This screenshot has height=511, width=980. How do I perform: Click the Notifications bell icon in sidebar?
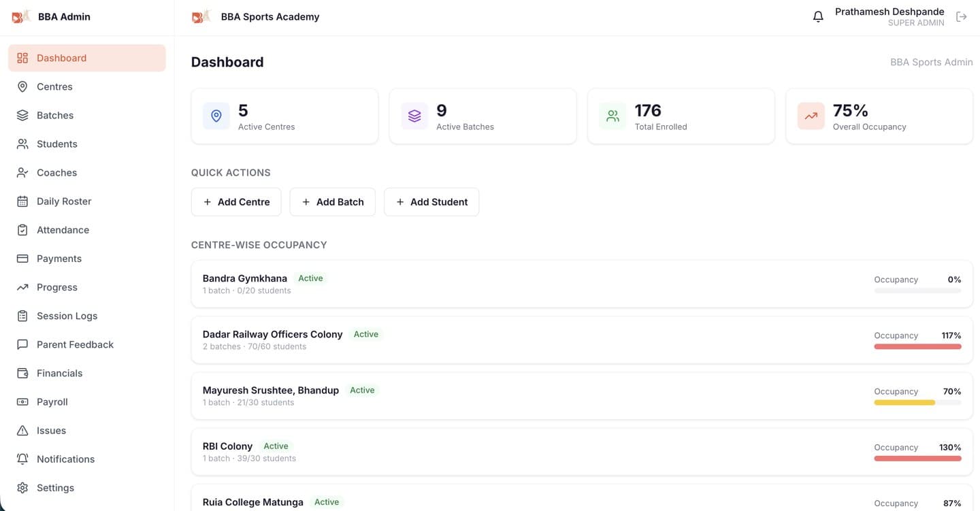[x=22, y=459]
